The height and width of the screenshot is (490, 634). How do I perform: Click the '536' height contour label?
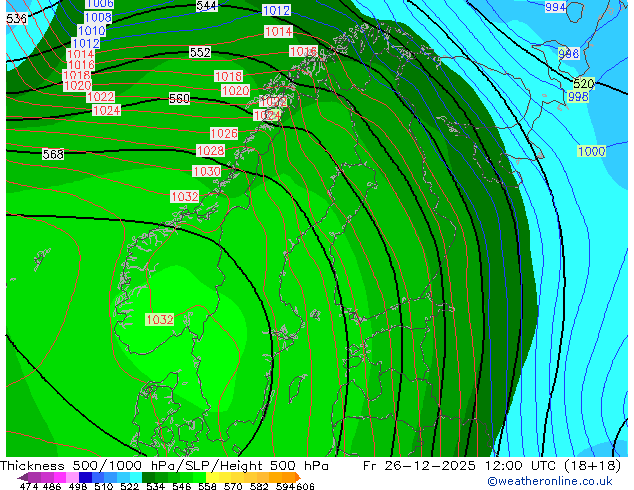17,19
